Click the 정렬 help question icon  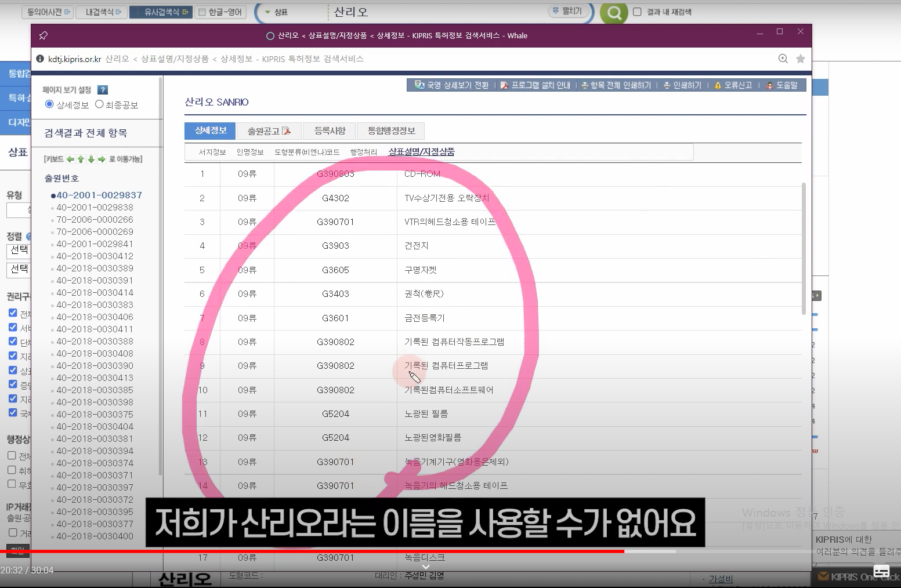click(29, 236)
